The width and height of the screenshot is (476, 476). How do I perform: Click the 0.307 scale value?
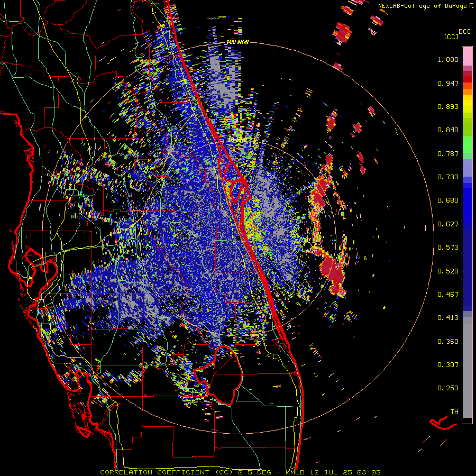448,365
